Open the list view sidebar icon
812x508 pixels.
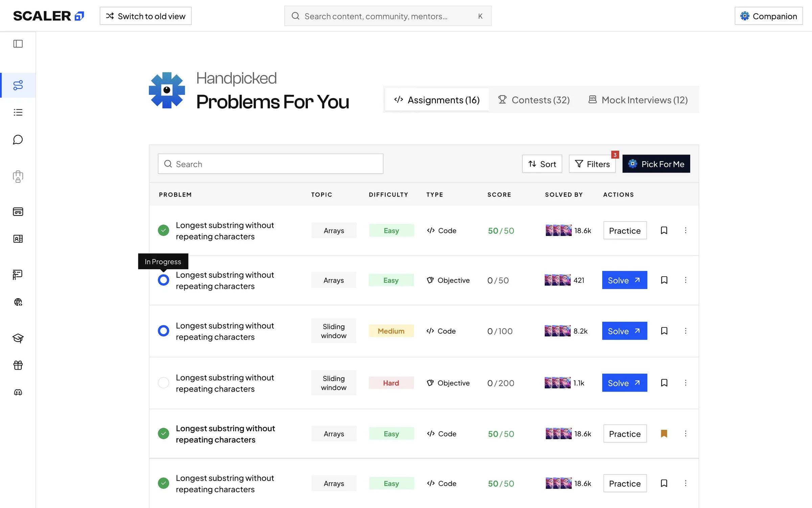(18, 112)
